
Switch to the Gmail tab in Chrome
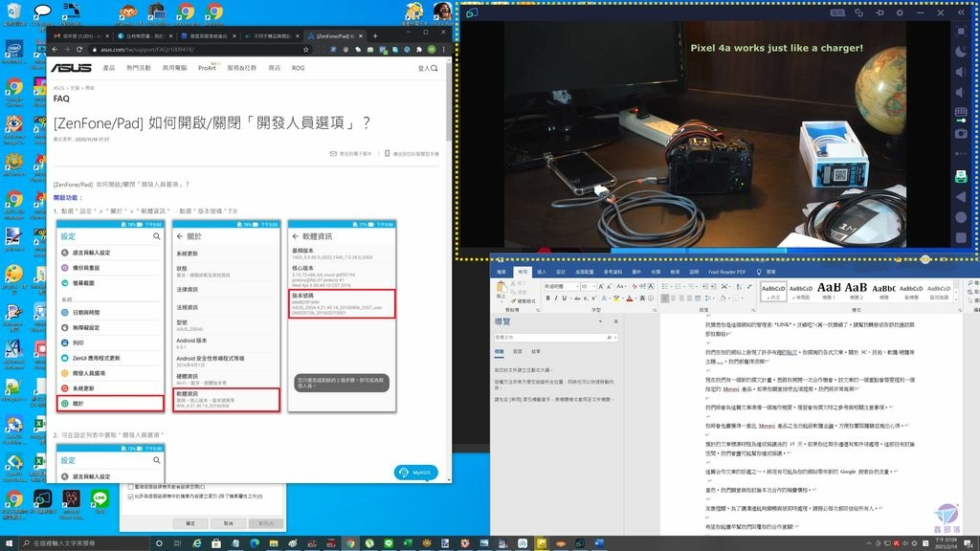81,36
